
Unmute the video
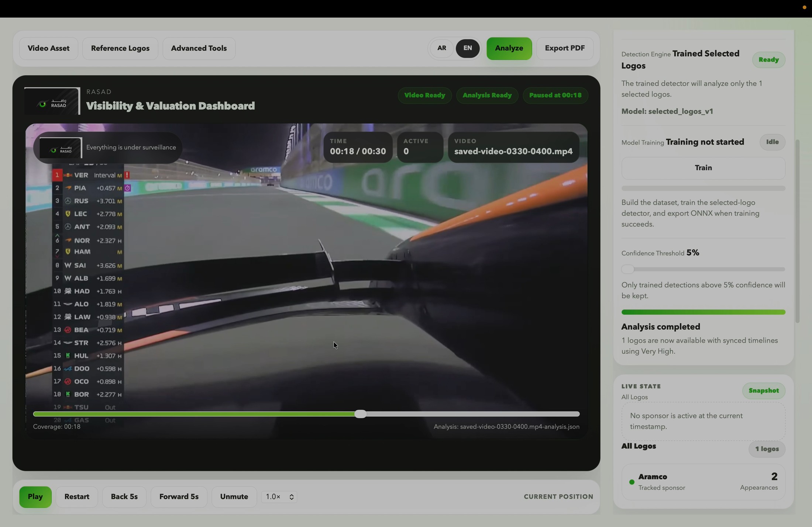click(x=234, y=497)
